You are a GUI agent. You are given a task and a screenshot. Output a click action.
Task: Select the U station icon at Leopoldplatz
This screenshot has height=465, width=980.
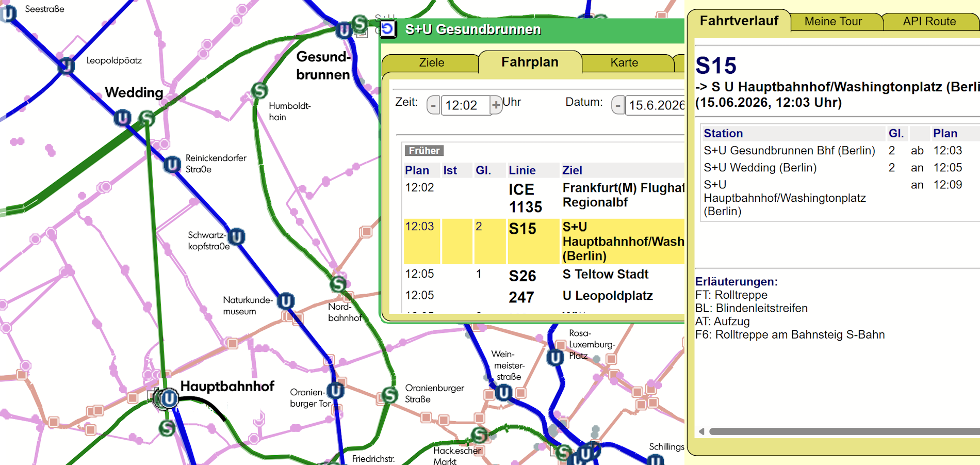pos(67,66)
